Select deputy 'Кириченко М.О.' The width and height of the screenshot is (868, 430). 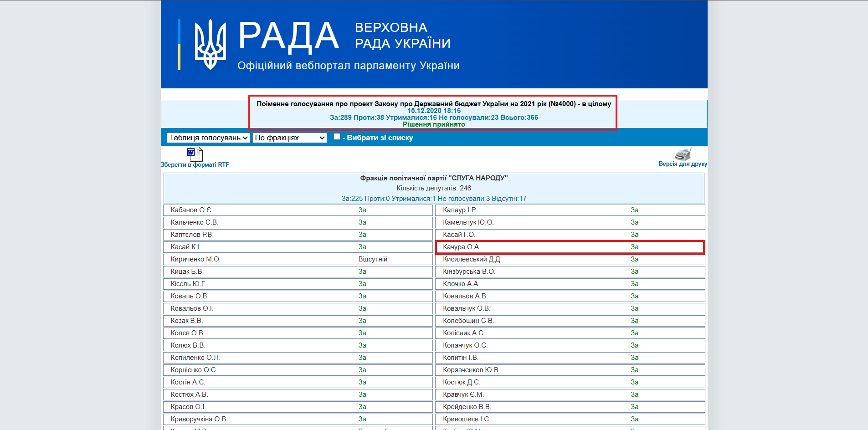click(195, 259)
